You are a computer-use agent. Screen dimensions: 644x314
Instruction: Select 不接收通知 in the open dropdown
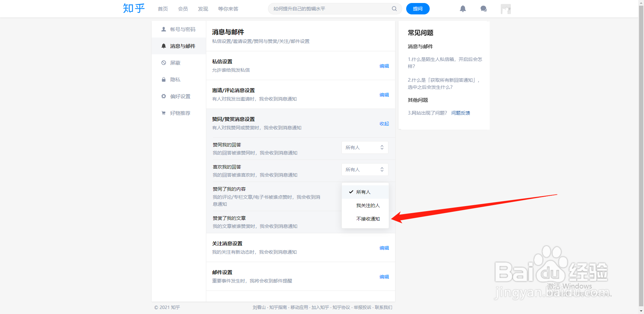pyautogui.click(x=368, y=218)
